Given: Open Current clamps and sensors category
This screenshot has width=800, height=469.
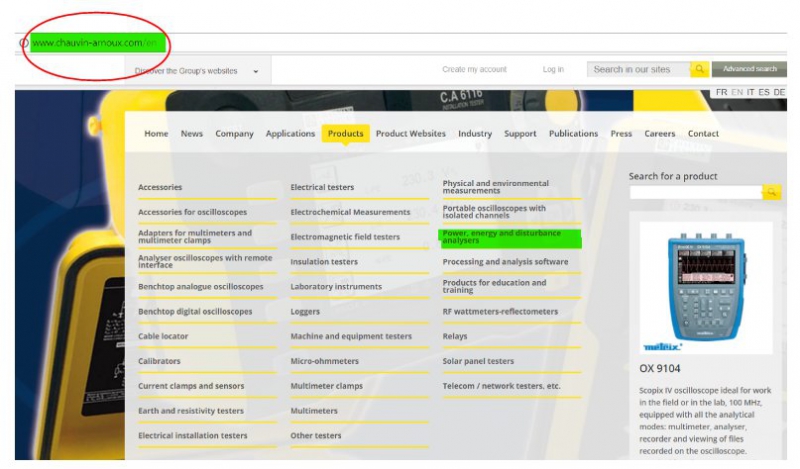Looking at the screenshot, I should point(191,386).
